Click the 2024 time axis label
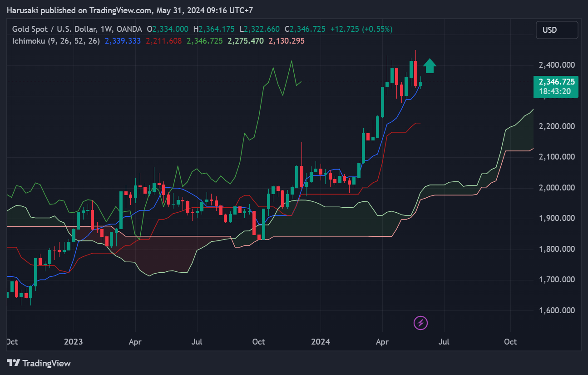588x375 pixels. click(321, 342)
